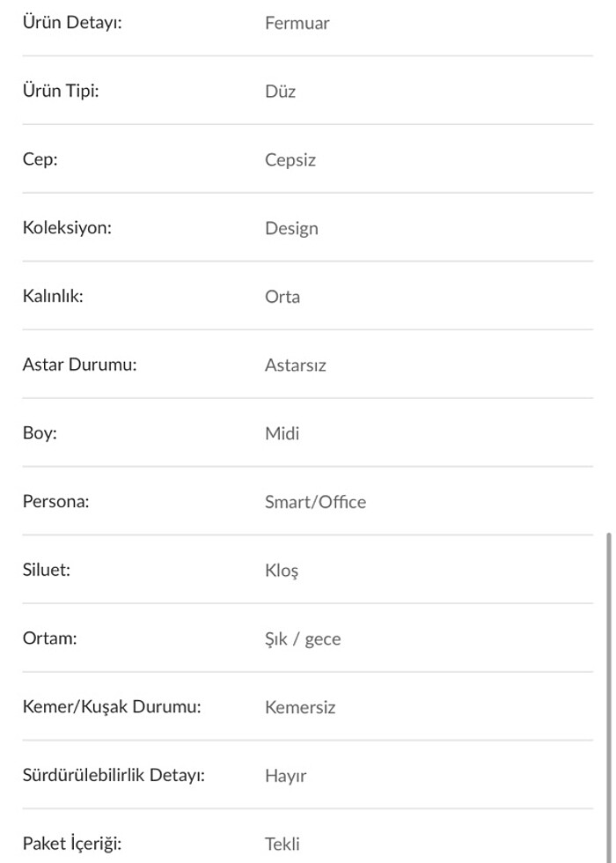Click the 'Kemer/Kuşak Durumu:' label
Viewport: 616px width, 863px height.
(112, 707)
